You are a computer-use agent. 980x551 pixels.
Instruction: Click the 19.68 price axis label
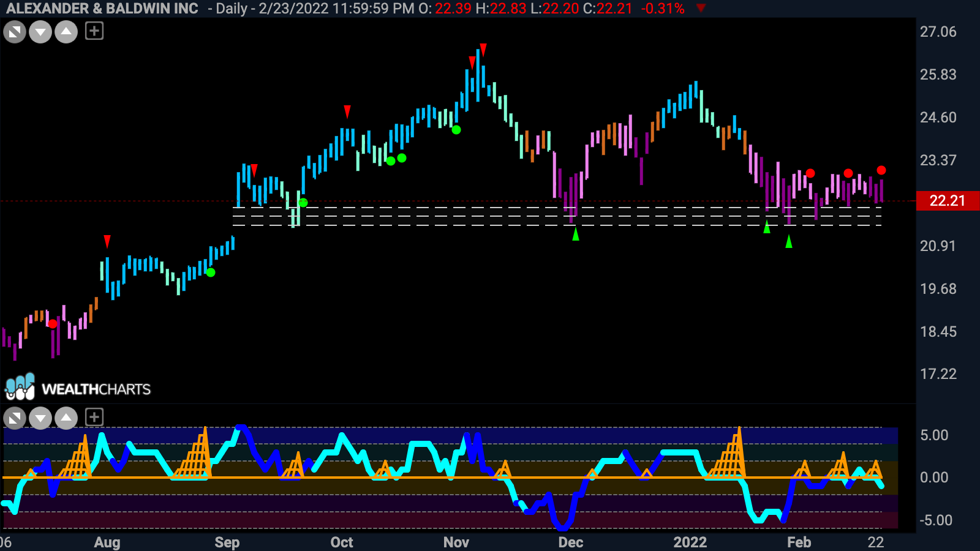point(938,289)
